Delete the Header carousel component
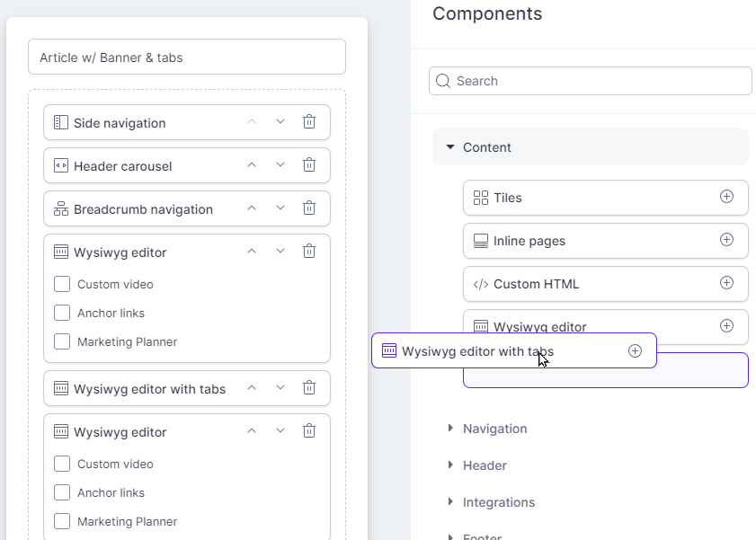756x540 pixels. 309,165
